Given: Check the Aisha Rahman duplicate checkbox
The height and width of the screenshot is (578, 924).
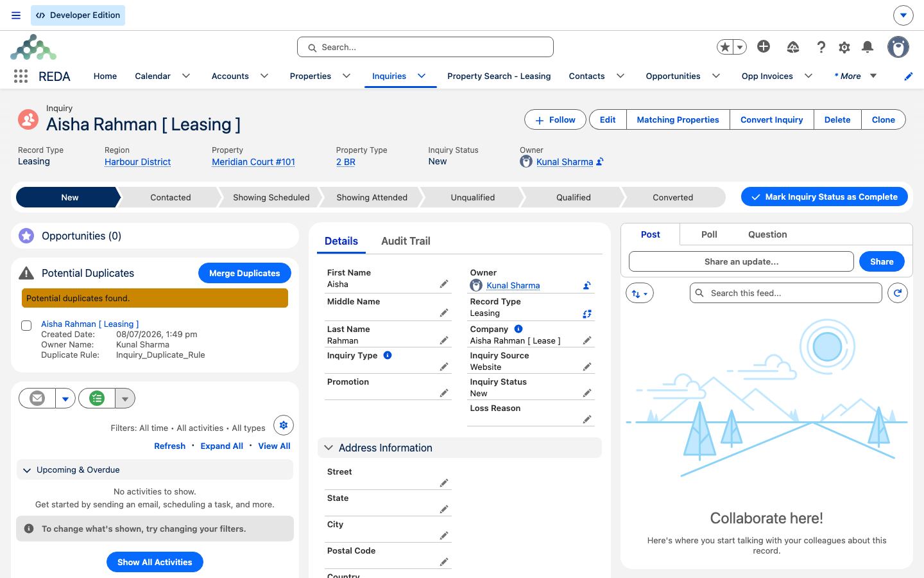Looking at the screenshot, I should [x=26, y=326].
